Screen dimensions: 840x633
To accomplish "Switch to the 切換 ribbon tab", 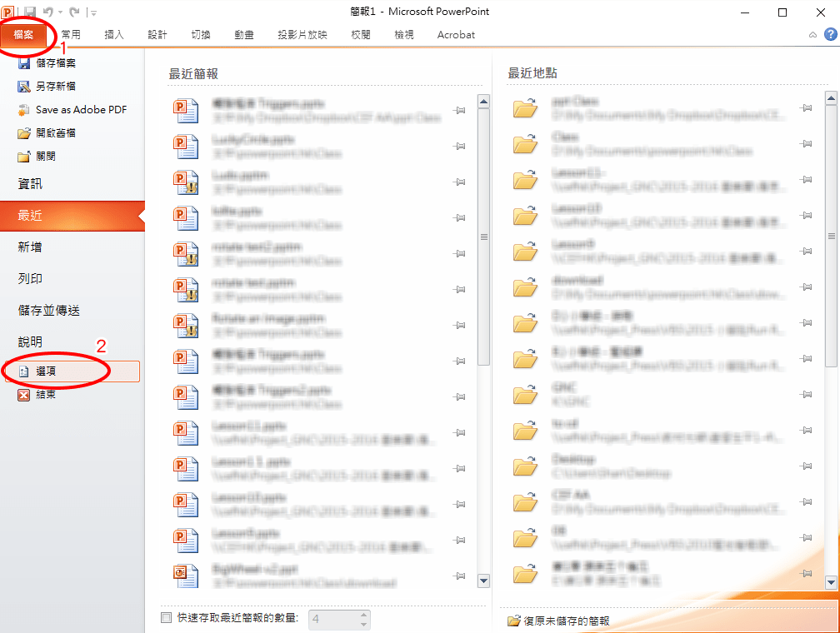I will pyautogui.click(x=201, y=35).
